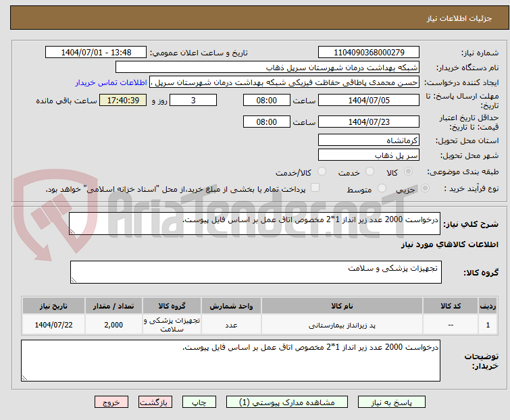Click price validity time 08:00 field
Screen dimensions: 510x420
267,122
